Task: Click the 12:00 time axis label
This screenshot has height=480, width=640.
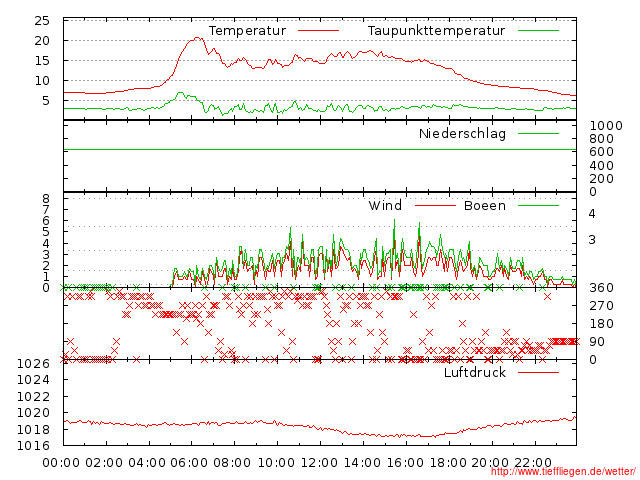Action: 320,462
